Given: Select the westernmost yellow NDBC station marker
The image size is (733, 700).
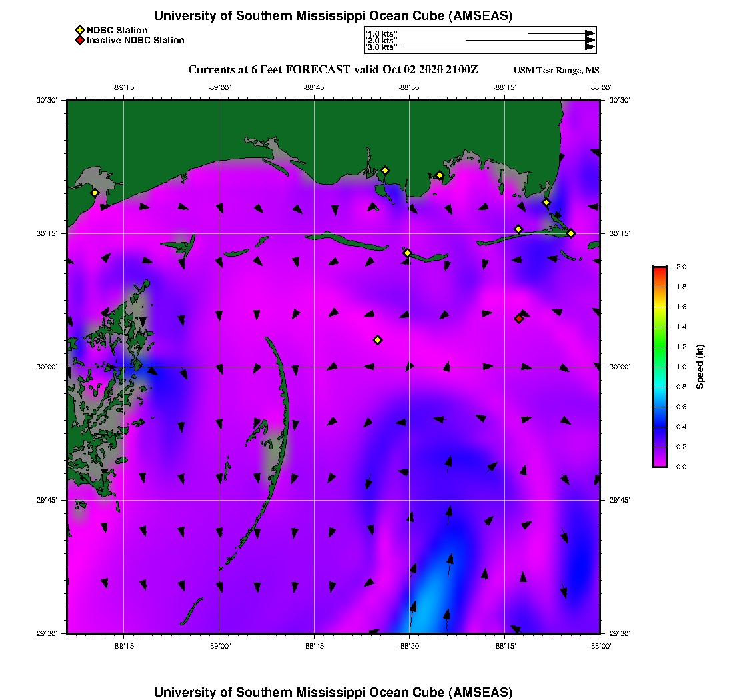Looking at the screenshot, I should click(x=95, y=193).
